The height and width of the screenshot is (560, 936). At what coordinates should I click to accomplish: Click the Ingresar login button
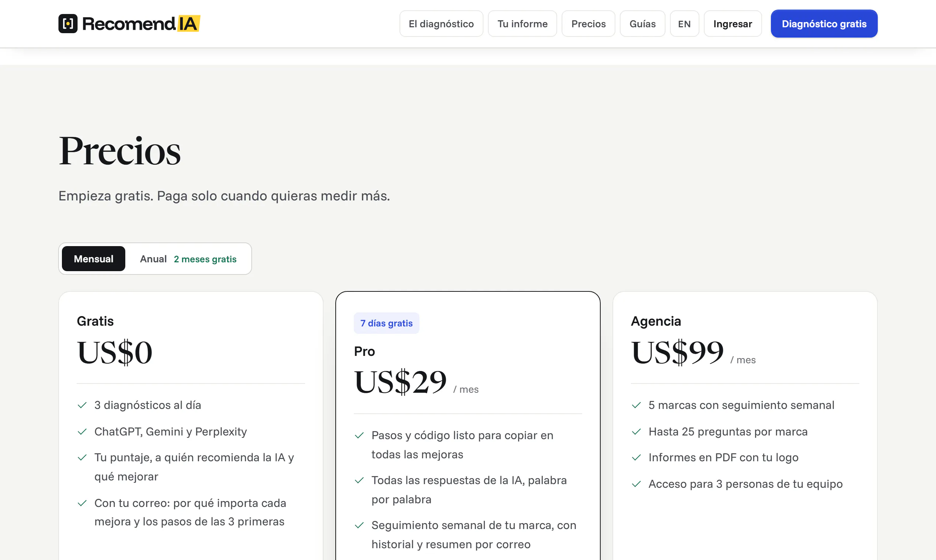click(733, 24)
